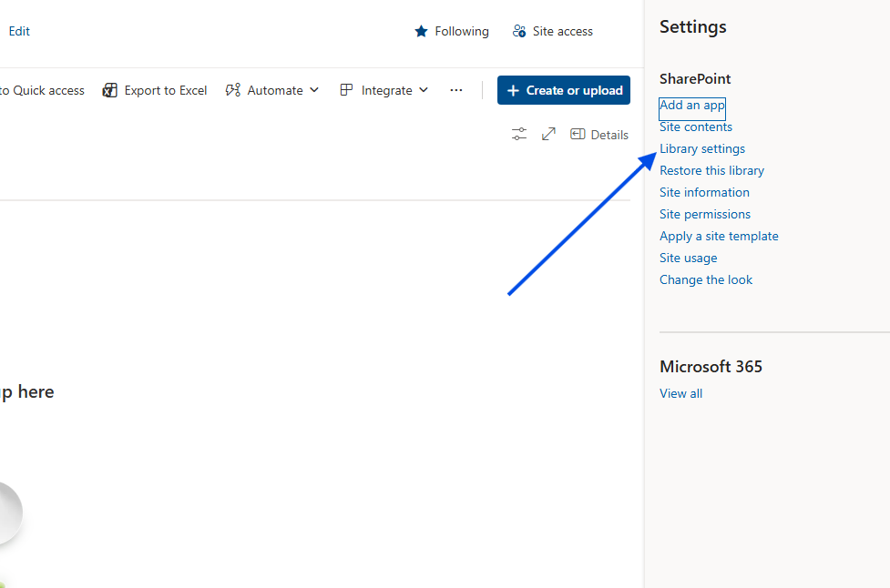
Task: Open Site contents link
Action: tap(696, 127)
